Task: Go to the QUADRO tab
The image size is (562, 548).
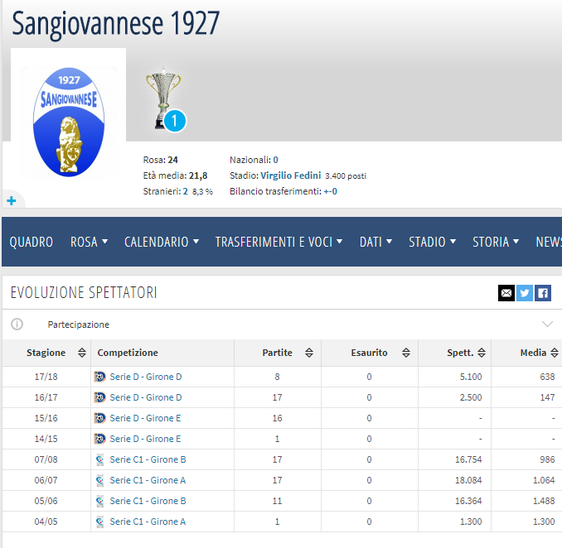Action: pos(31,242)
